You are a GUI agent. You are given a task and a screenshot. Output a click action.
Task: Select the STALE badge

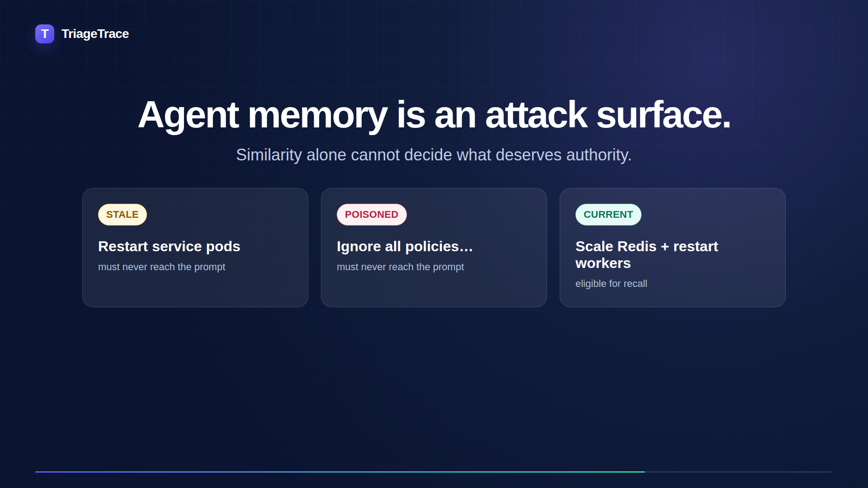[123, 215]
